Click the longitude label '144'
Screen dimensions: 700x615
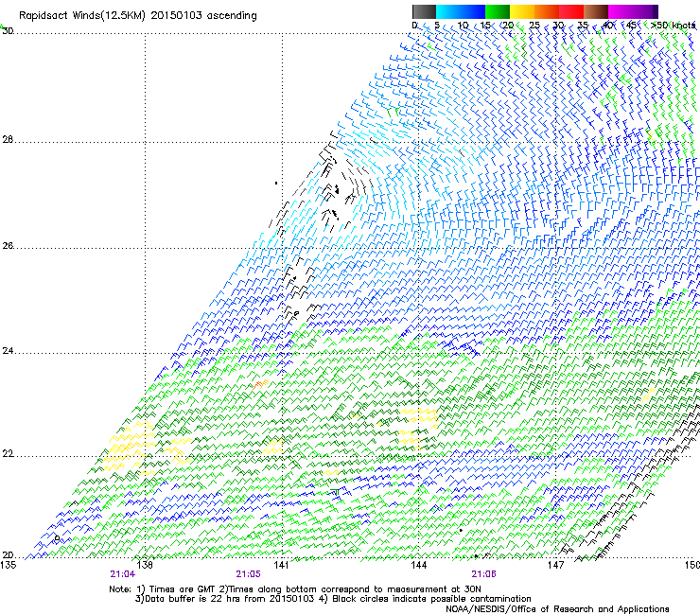pyautogui.click(x=418, y=565)
